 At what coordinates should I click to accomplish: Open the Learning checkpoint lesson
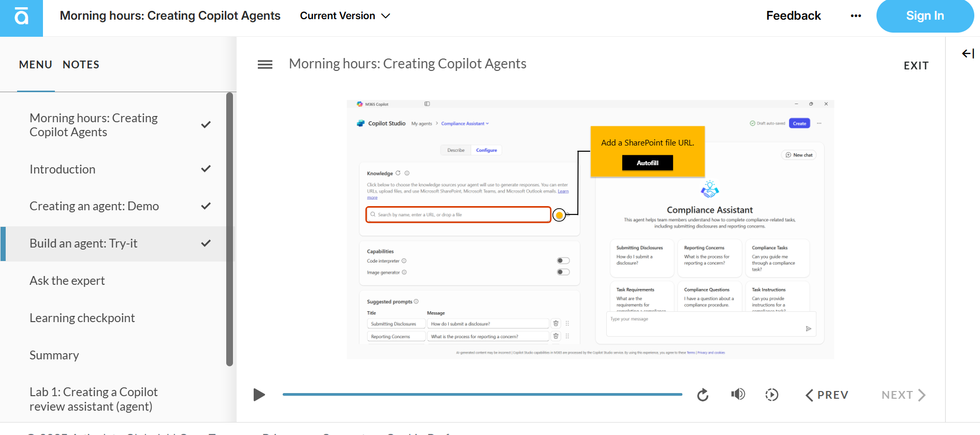coord(118,318)
